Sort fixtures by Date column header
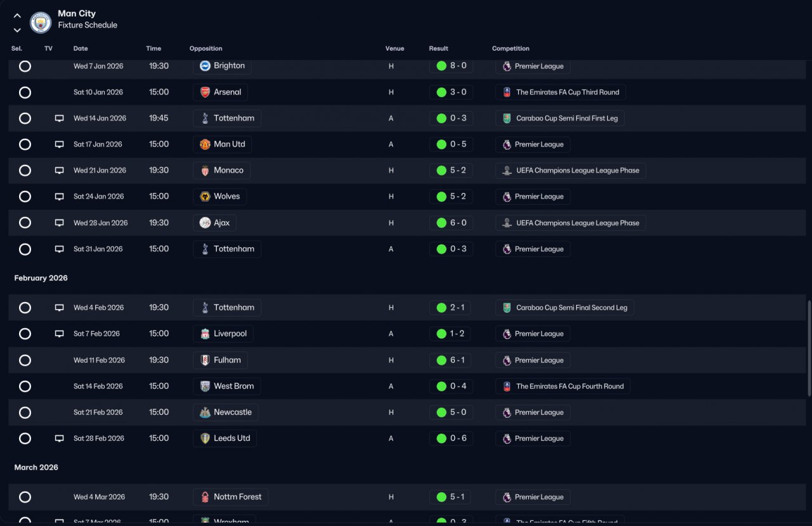The height and width of the screenshot is (526, 812). [x=81, y=48]
